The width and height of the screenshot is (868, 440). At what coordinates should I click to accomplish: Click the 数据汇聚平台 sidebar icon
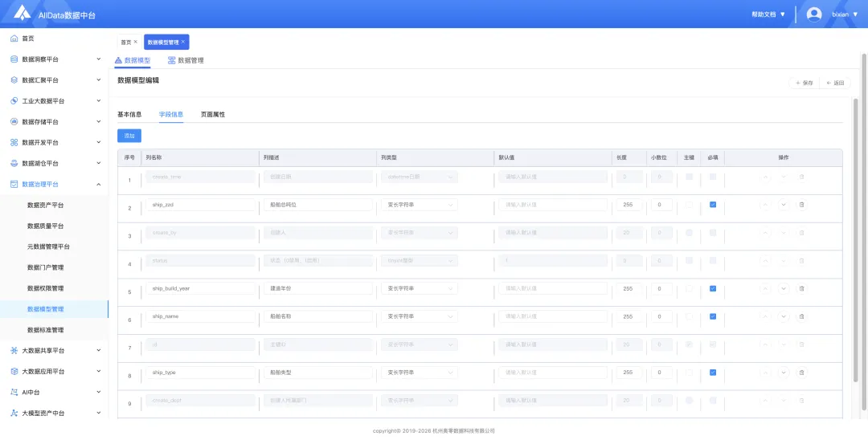[x=14, y=80]
